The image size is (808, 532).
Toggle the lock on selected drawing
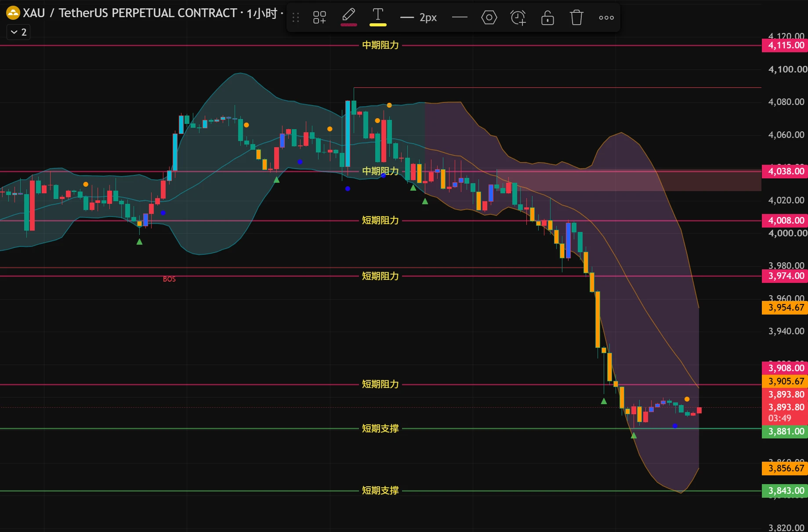click(547, 18)
